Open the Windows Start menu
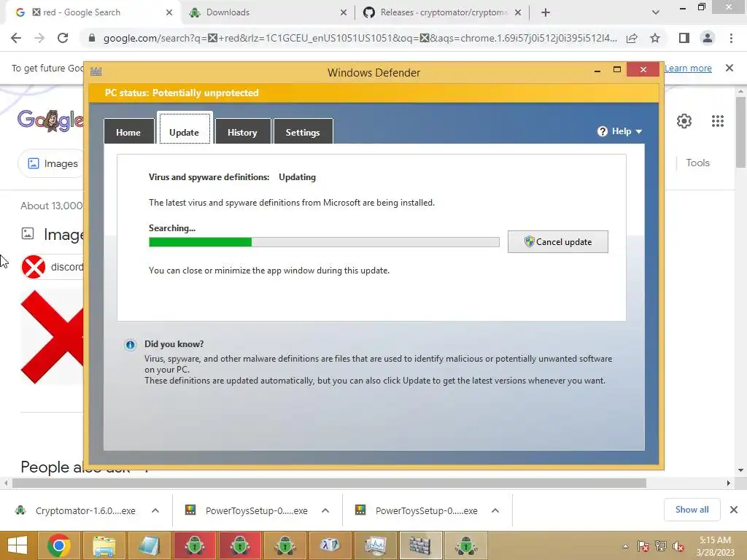 [18, 545]
